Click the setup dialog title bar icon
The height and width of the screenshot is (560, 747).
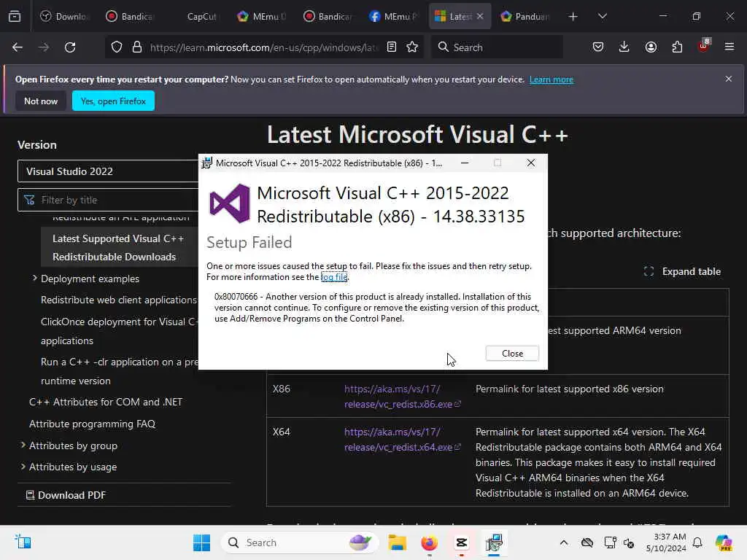[x=206, y=163]
